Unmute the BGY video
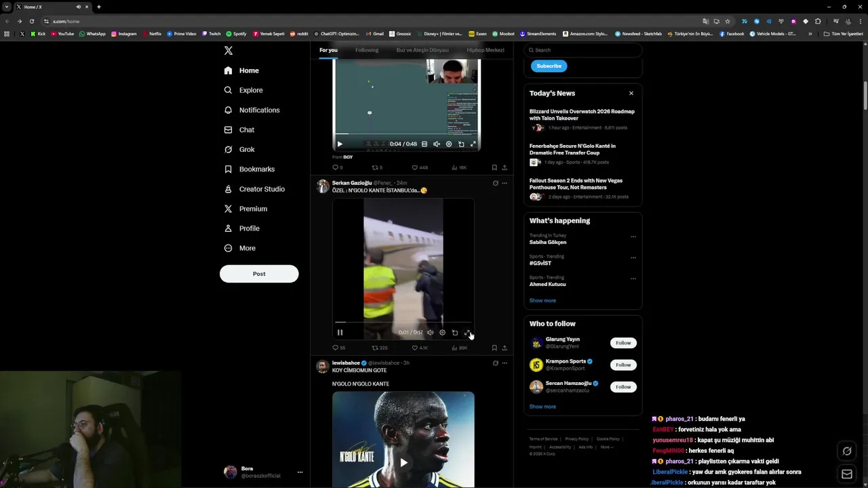The width and height of the screenshot is (868, 488). (437, 144)
